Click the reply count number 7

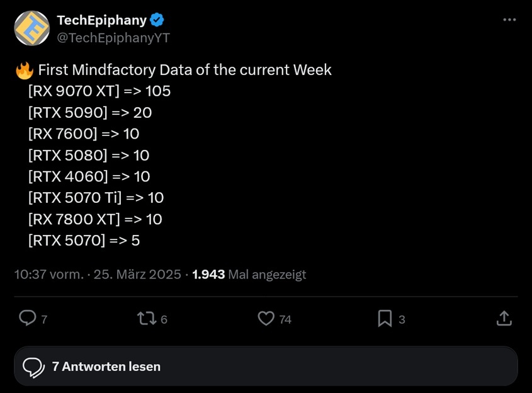[x=44, y=320]
